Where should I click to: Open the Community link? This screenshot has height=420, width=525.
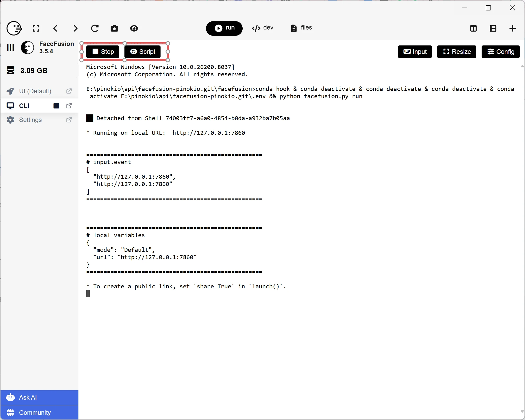(39, 413)
